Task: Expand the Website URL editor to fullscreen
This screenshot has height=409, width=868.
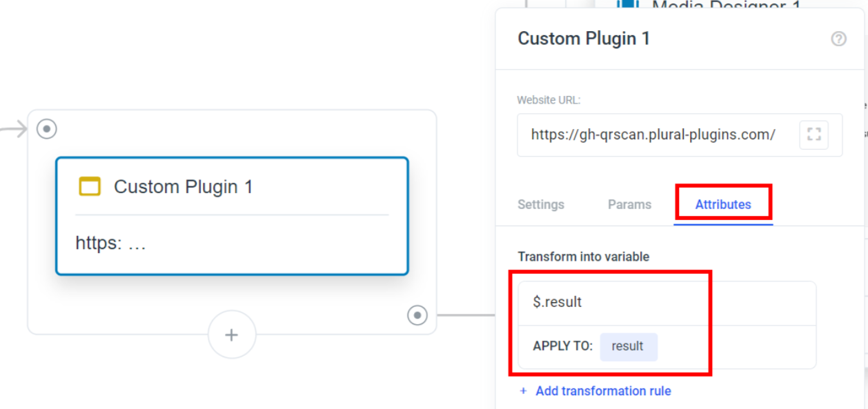Action: pos(814,134)
